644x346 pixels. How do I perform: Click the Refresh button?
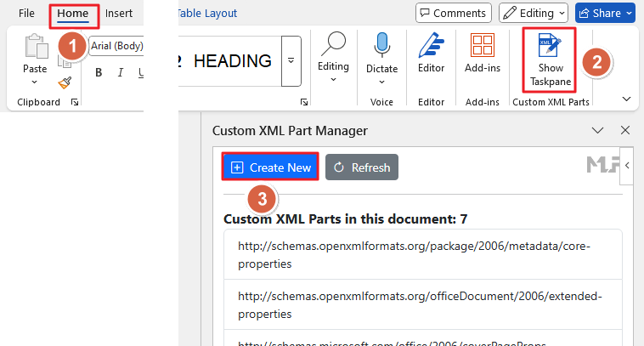tap(362, 167)
